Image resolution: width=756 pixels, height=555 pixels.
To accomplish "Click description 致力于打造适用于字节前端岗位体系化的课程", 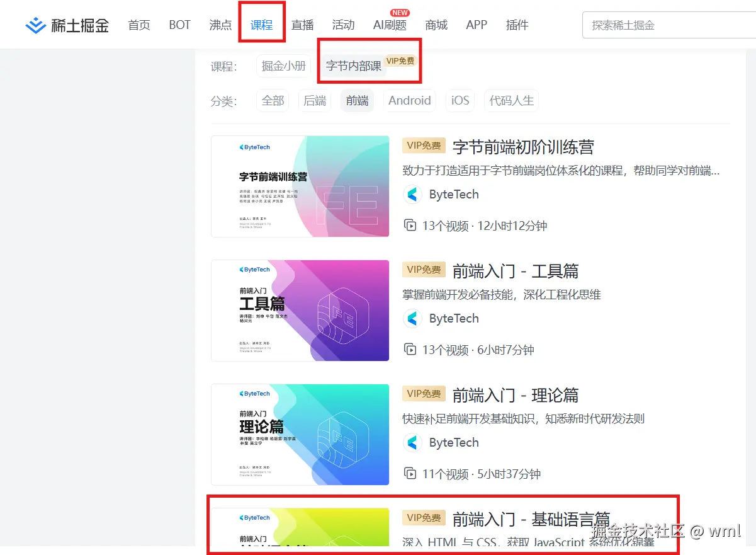I will pyautogui.click(x=561, y=171).
